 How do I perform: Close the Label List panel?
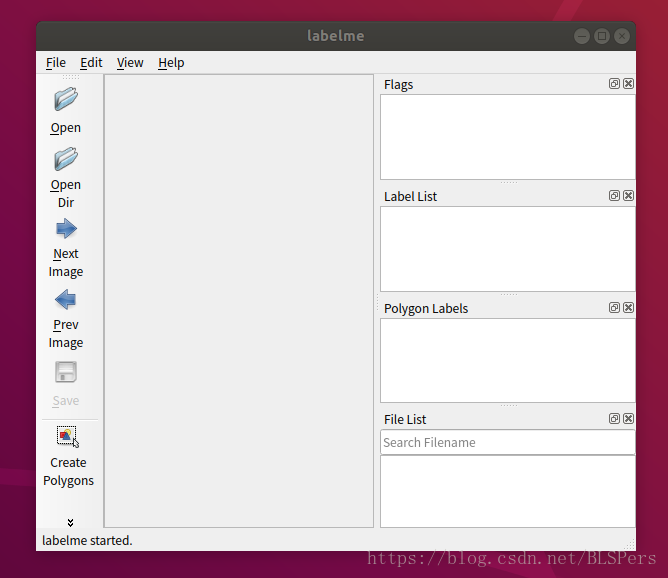tap(628, 196)
